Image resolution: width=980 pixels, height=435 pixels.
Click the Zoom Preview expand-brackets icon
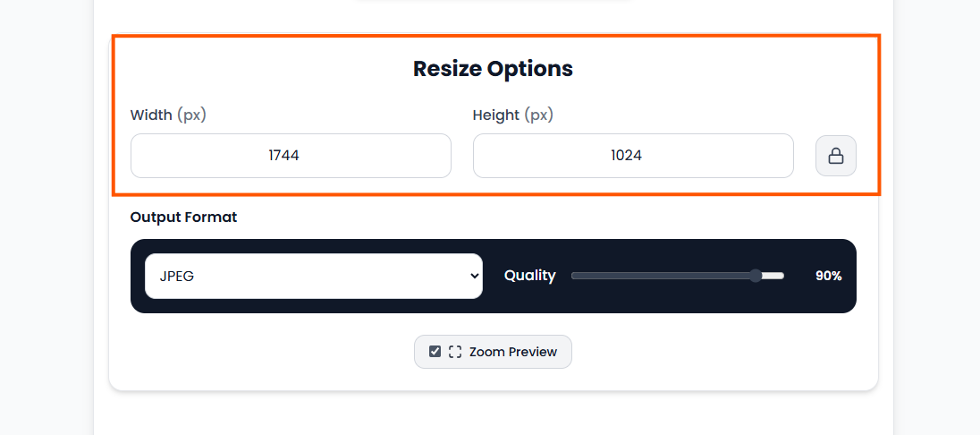(455, 352)
